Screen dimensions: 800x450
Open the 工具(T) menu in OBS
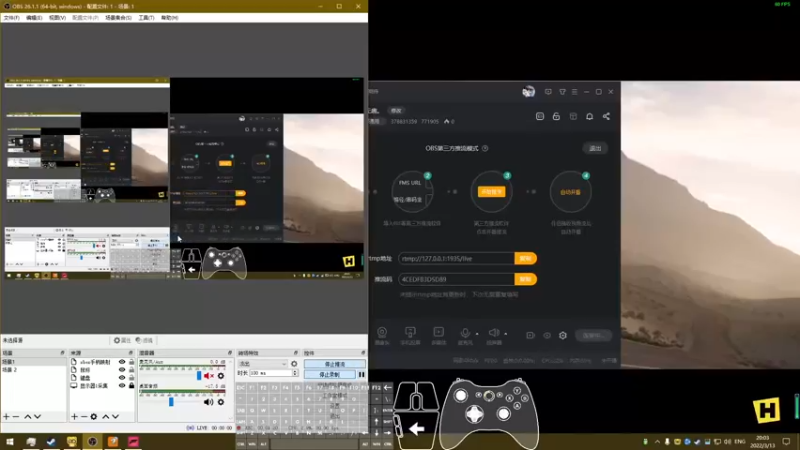[x=146, y=18]
